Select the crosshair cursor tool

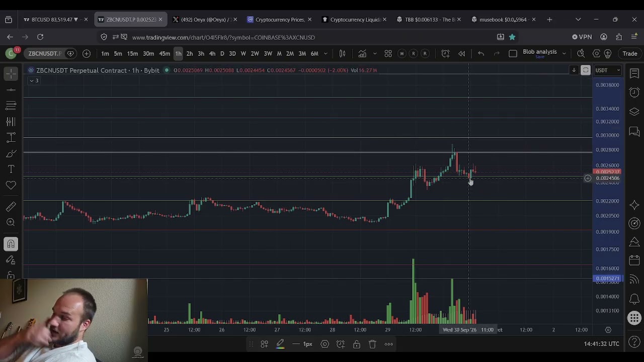(x=11, y=74)
